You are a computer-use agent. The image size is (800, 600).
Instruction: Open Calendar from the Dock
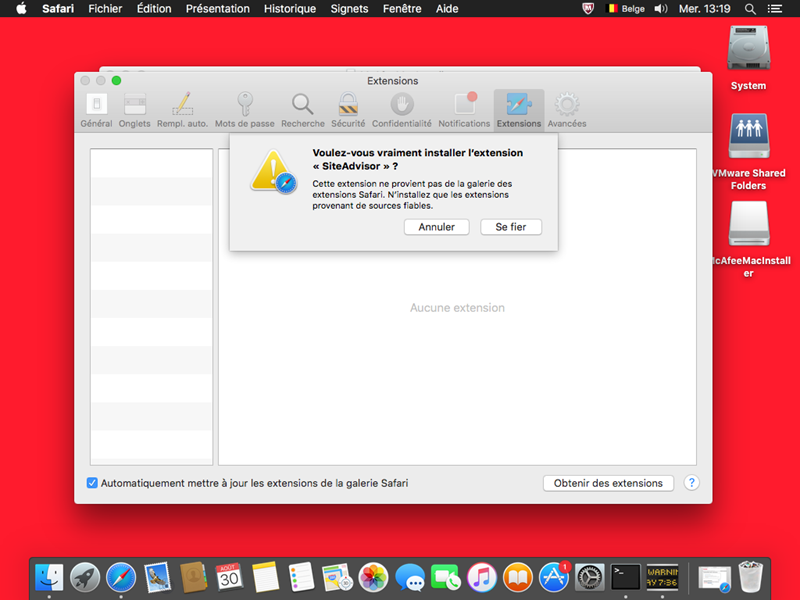pyautogui.click(x=230, y=578)
